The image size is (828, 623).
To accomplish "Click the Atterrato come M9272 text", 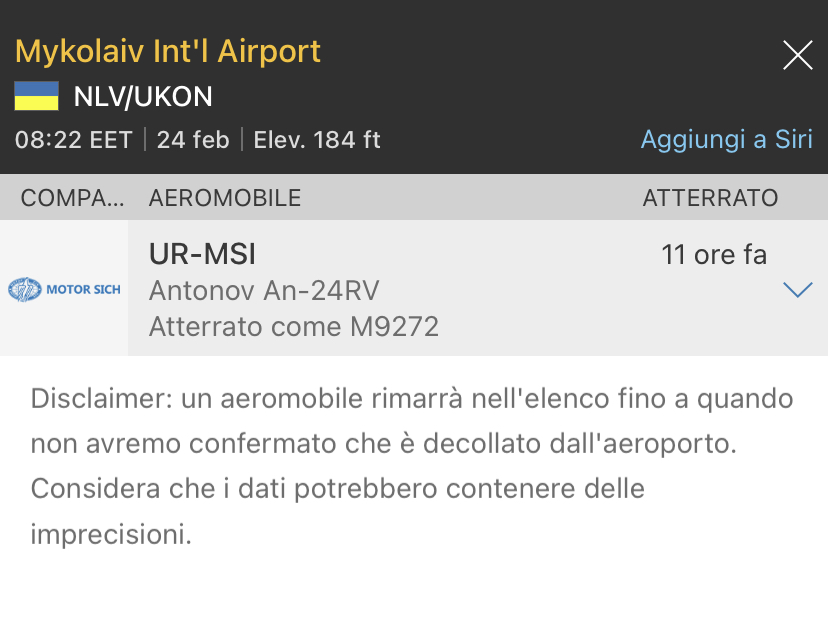I will [x=294, y=326].
